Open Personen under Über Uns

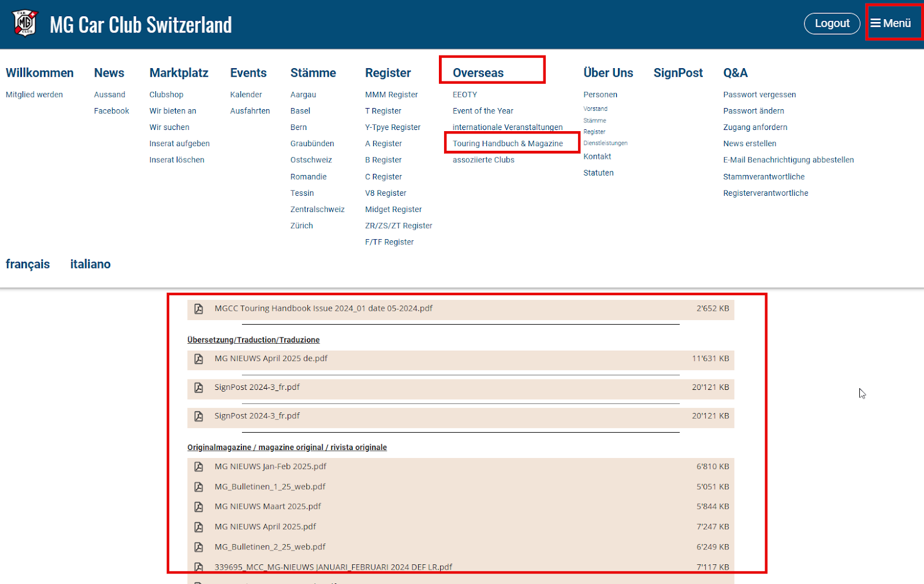click(600, 95)
